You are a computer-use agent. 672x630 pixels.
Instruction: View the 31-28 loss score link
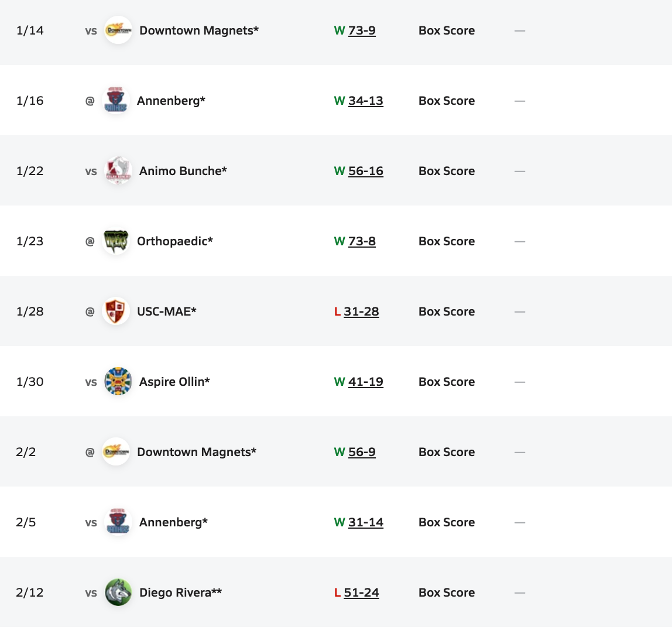pos(361,311)
